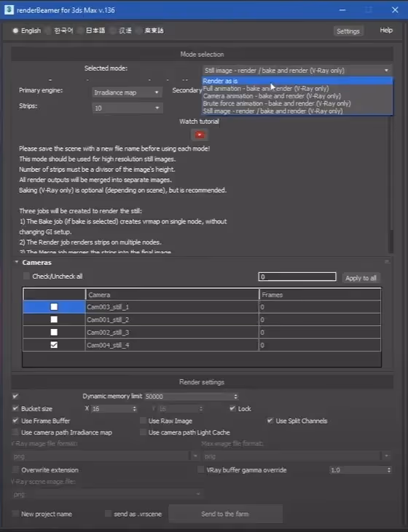Click the Apply to all button
Screen dimensions: 408x532
361,278
